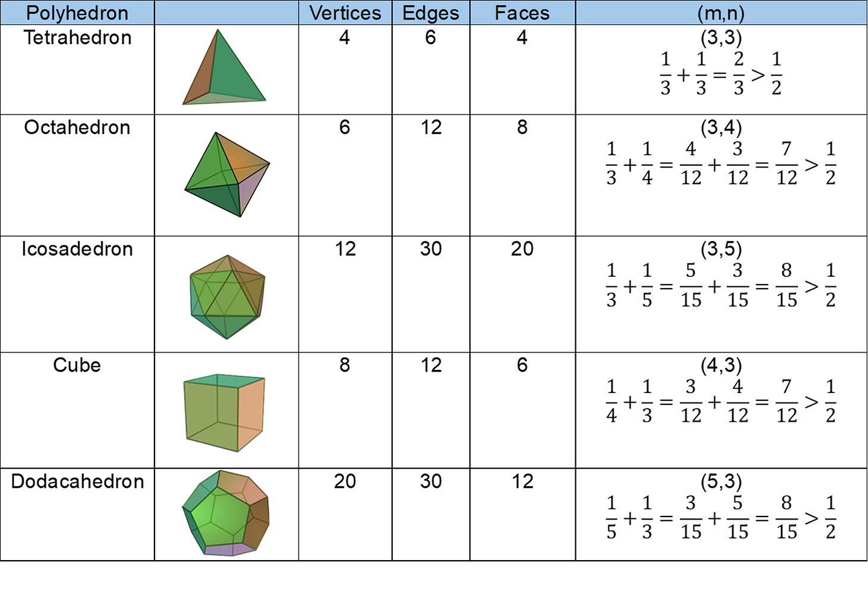
Task: Click Cube edges value 12
Action: coord(431,365)
